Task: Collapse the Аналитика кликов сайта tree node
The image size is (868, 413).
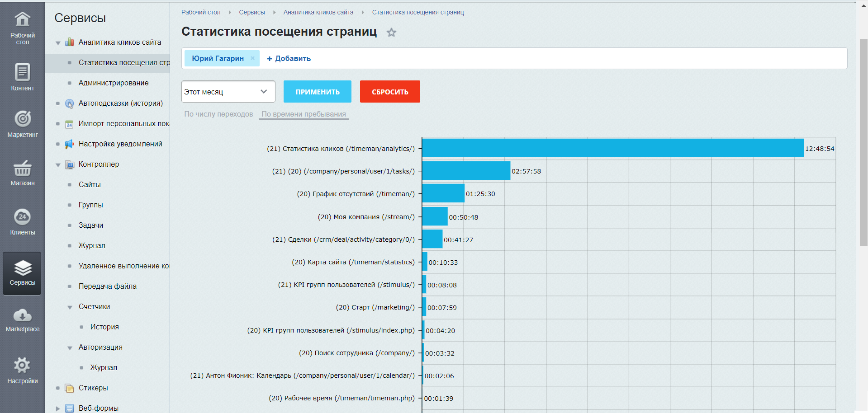Action: pos(58,43)
